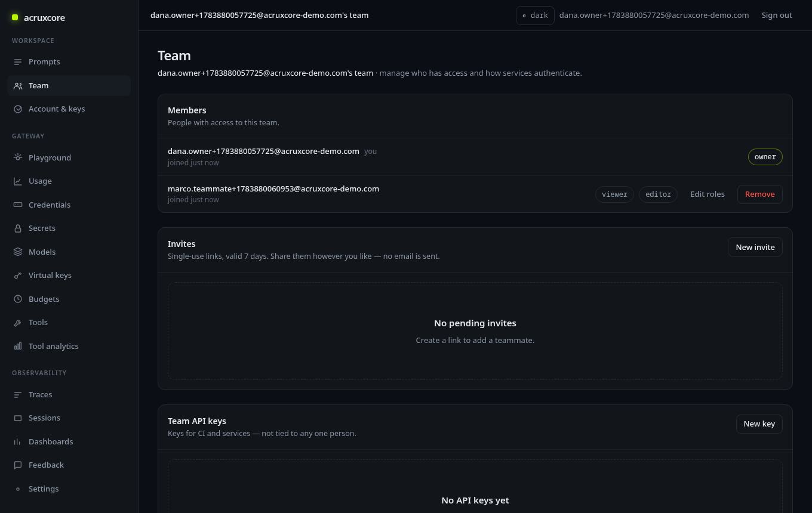Open Budgets

click(69, 299)
